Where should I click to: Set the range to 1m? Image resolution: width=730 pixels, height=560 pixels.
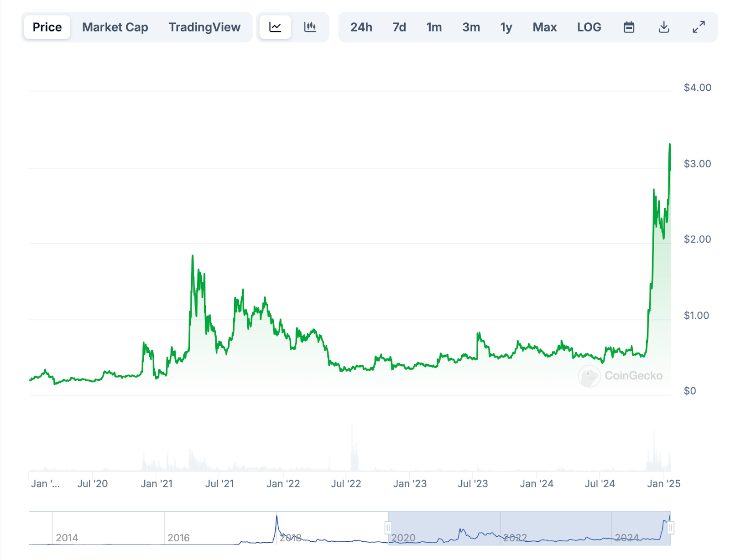point(434,27)
